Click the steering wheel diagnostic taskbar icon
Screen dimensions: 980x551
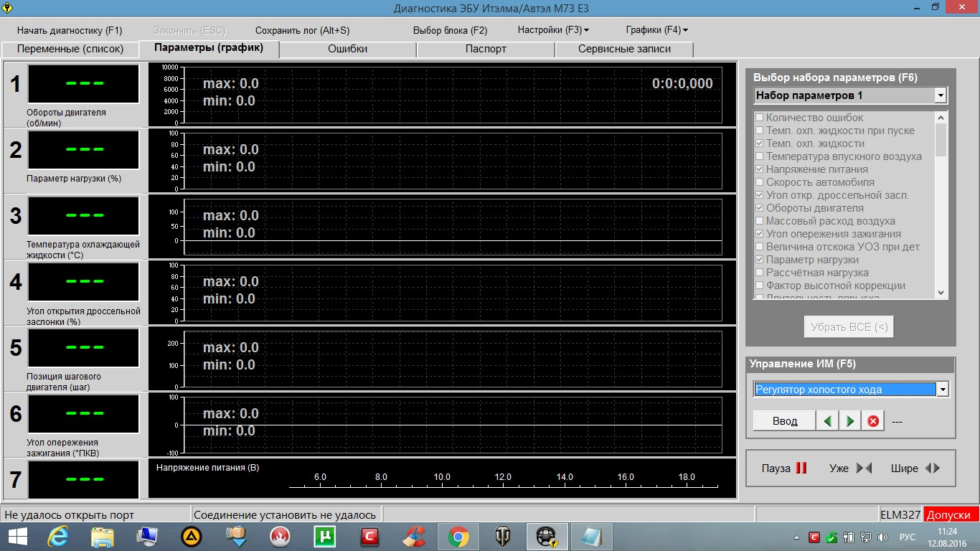pos(547,536)
